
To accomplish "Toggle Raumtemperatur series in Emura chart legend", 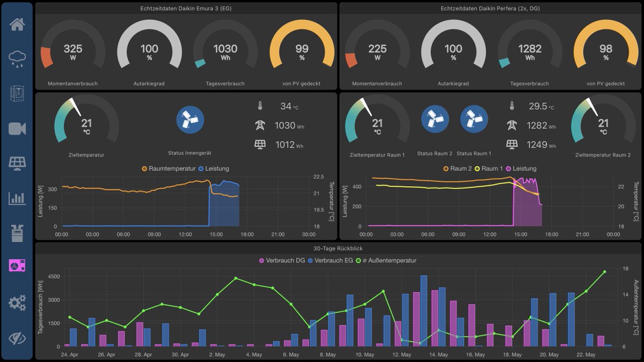I will click(x=168, y=168).
